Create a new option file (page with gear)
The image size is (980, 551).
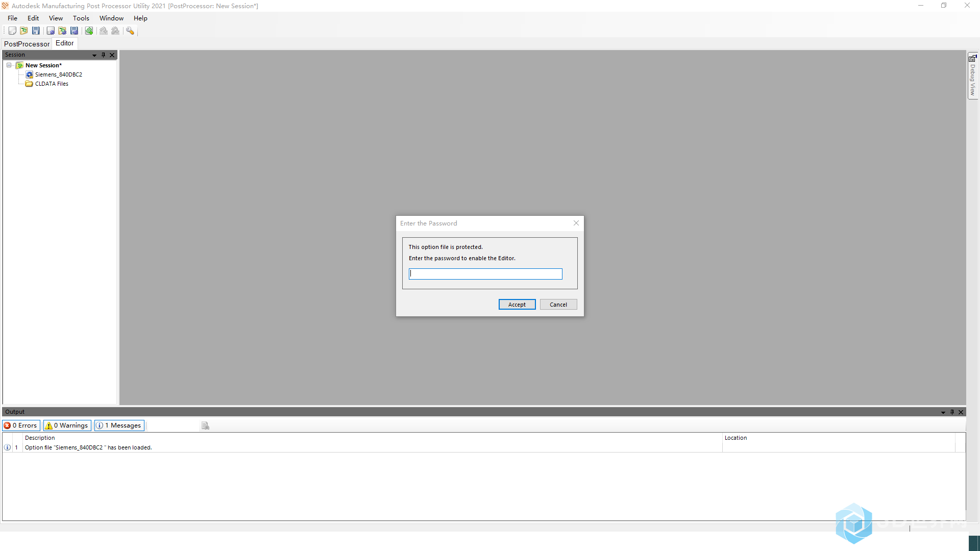tap(51, 31)
